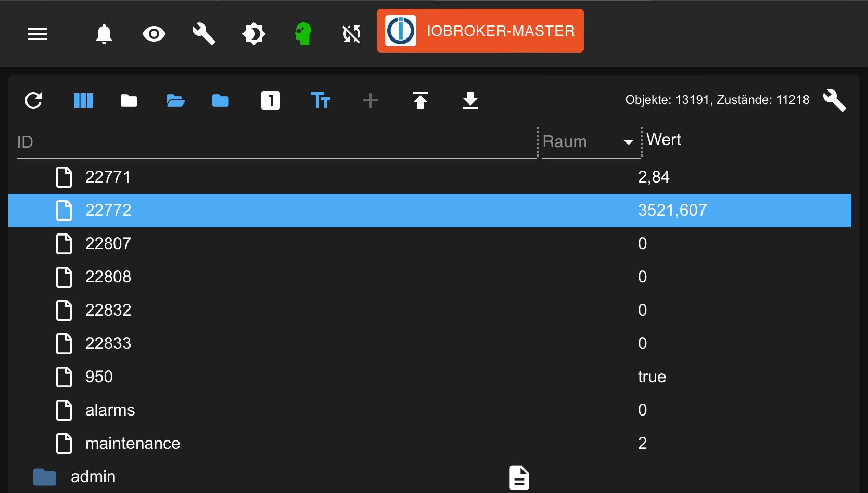
Task: Click the green head expert icon
Action: click(303, 34)
